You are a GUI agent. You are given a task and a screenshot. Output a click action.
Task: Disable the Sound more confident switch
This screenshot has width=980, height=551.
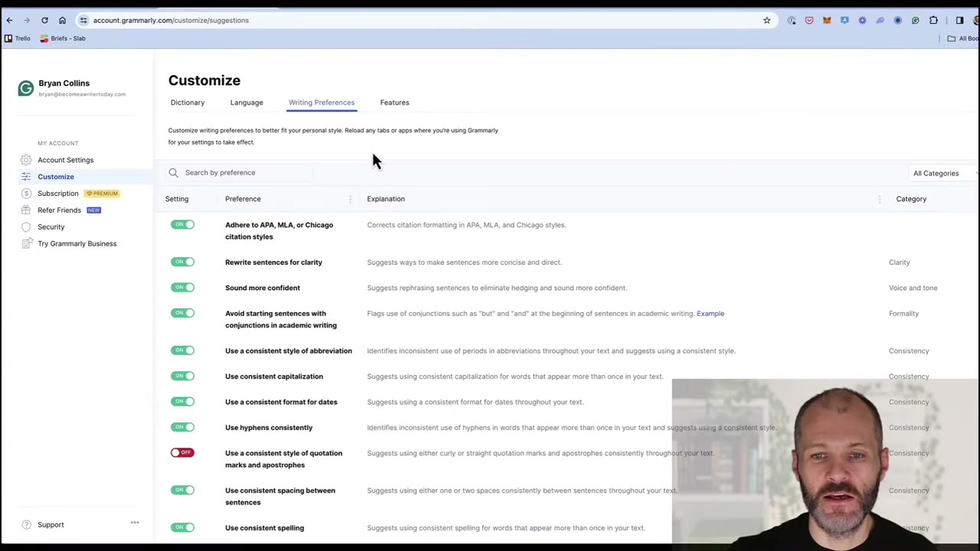click(x=182, y=288)
